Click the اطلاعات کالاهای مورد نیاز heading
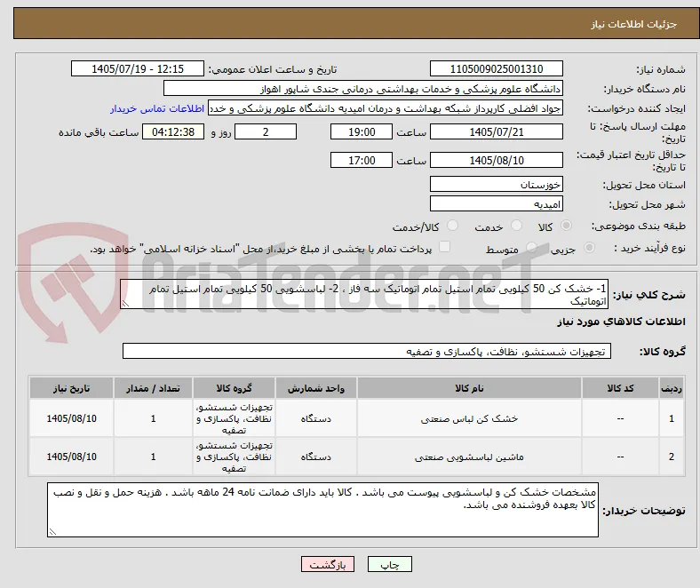 click(x=621, y=322)
